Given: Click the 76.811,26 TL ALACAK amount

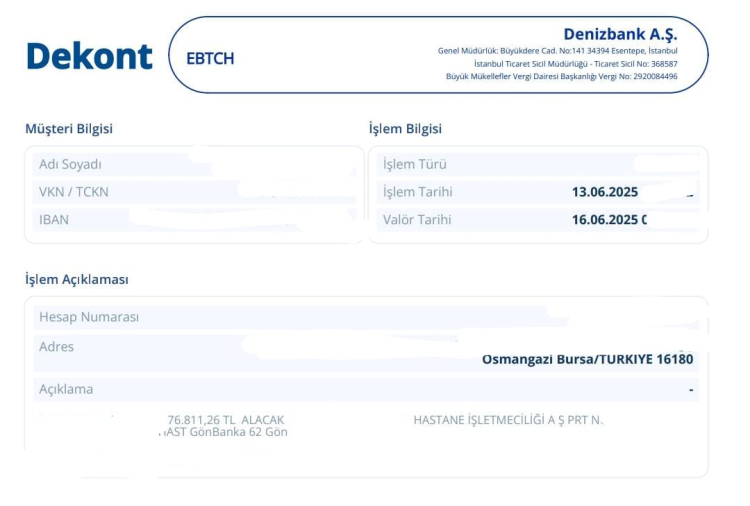Looking at the screenshot, I should 225,420.
